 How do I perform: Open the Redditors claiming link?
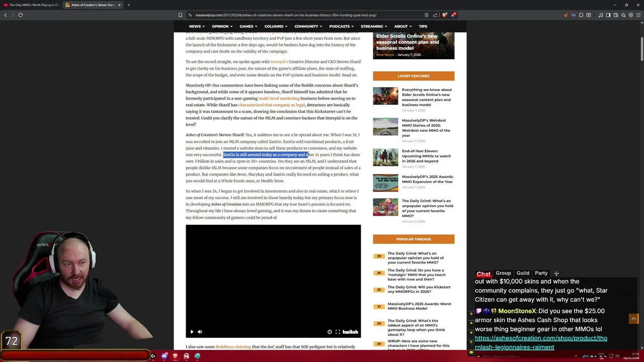233,347
